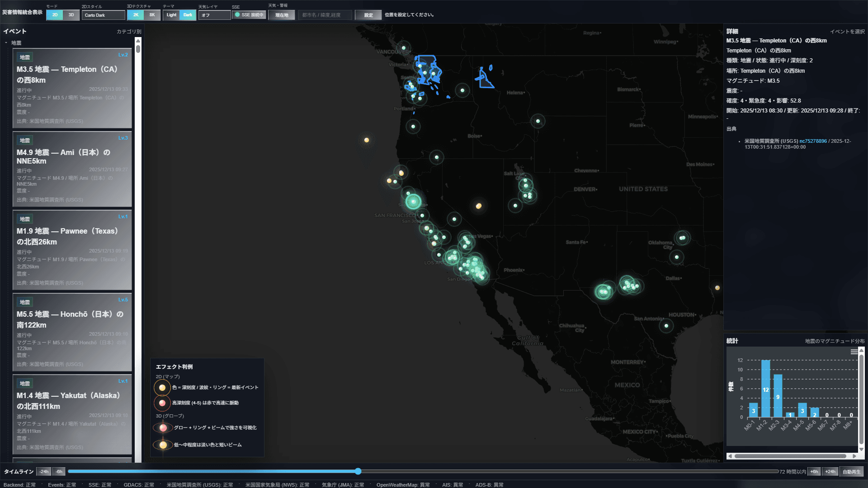Click the 3D globe glow legend icon
Viewport: 868px width, 488px height.
tap(163, 427)
